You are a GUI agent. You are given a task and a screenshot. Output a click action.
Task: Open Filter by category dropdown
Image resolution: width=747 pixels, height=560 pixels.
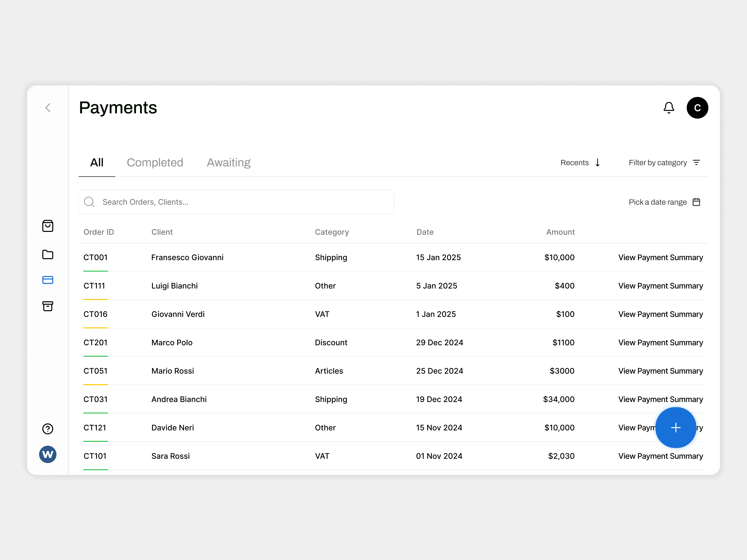coord(665,163)
